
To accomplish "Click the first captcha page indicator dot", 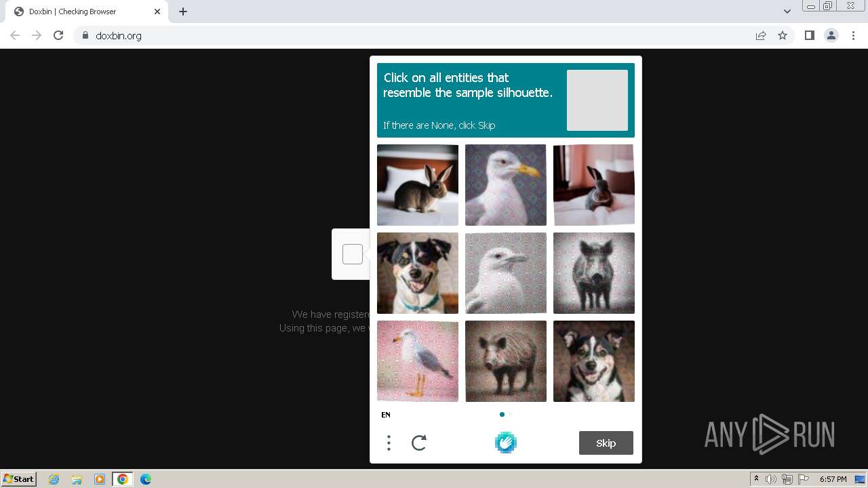I will click(x=502, y=414).
